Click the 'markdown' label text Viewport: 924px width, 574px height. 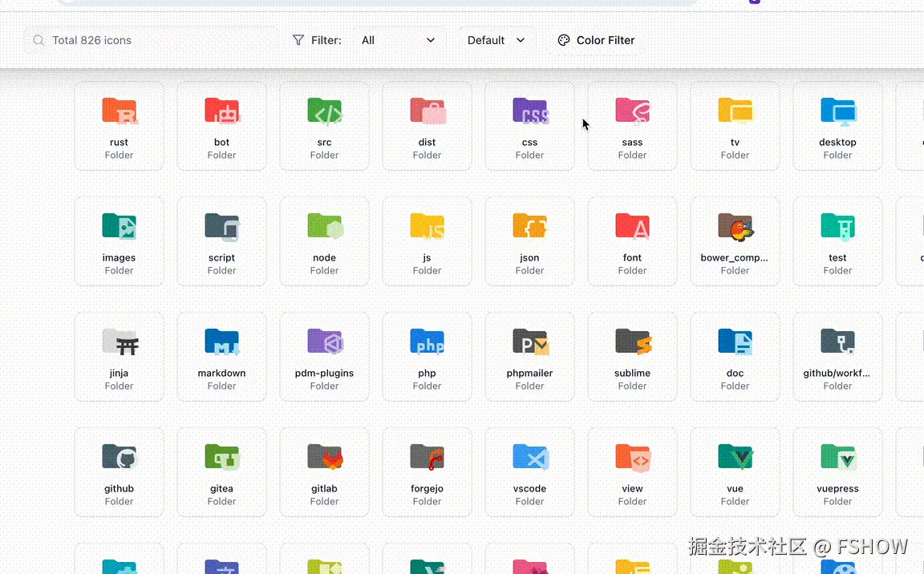tap(221, 373)
